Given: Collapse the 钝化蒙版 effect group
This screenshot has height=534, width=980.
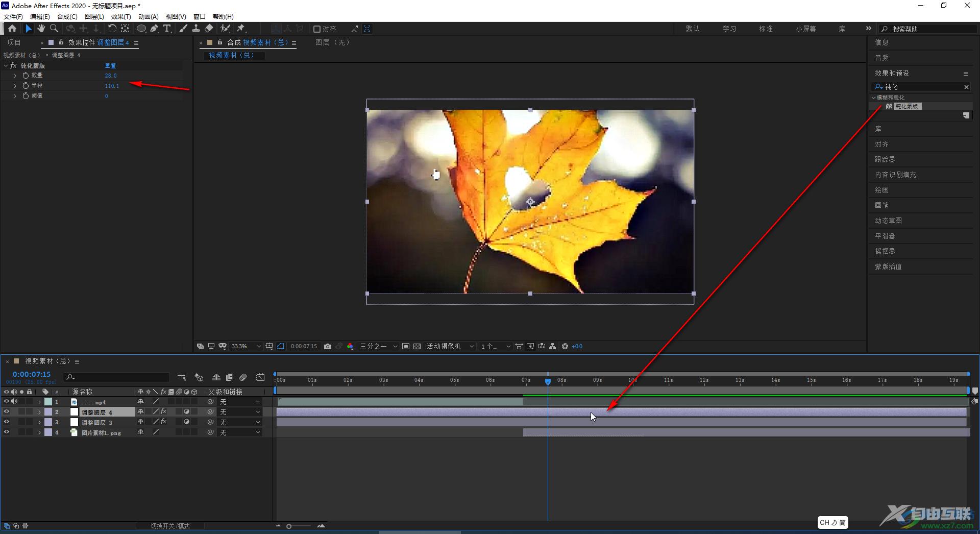Looking at the screenshot, I should point(6,66).
